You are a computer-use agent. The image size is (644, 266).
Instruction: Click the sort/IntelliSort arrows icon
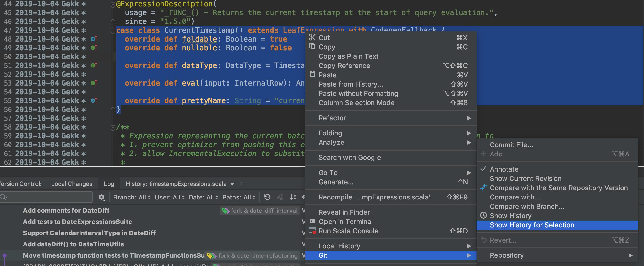293,197
